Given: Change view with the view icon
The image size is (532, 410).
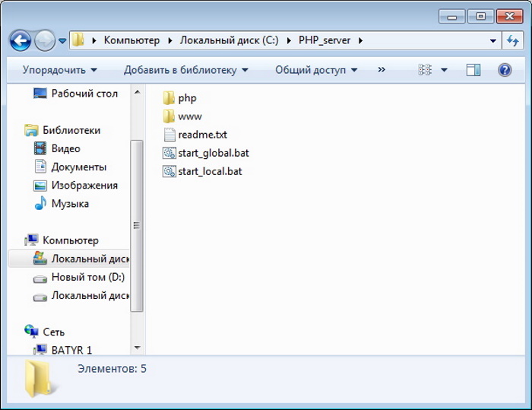Looking at the screenshot, I should click(425, 70).
